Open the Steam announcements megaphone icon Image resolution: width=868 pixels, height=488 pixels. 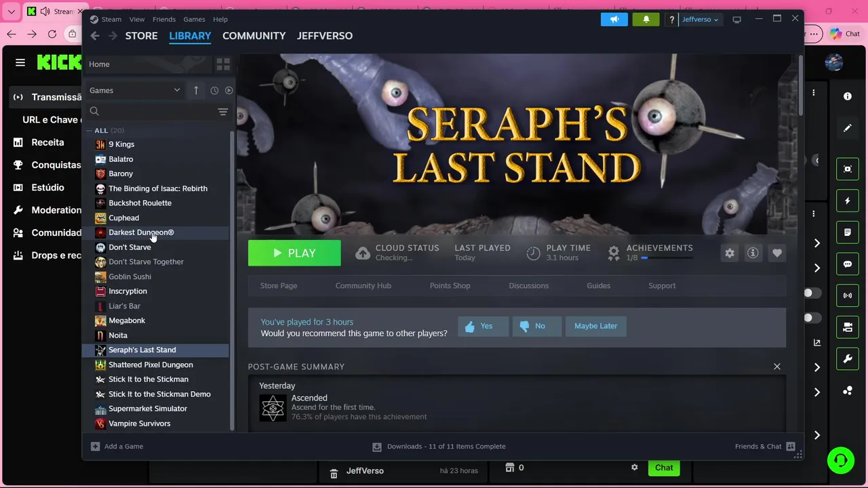[x=614, y=19]
